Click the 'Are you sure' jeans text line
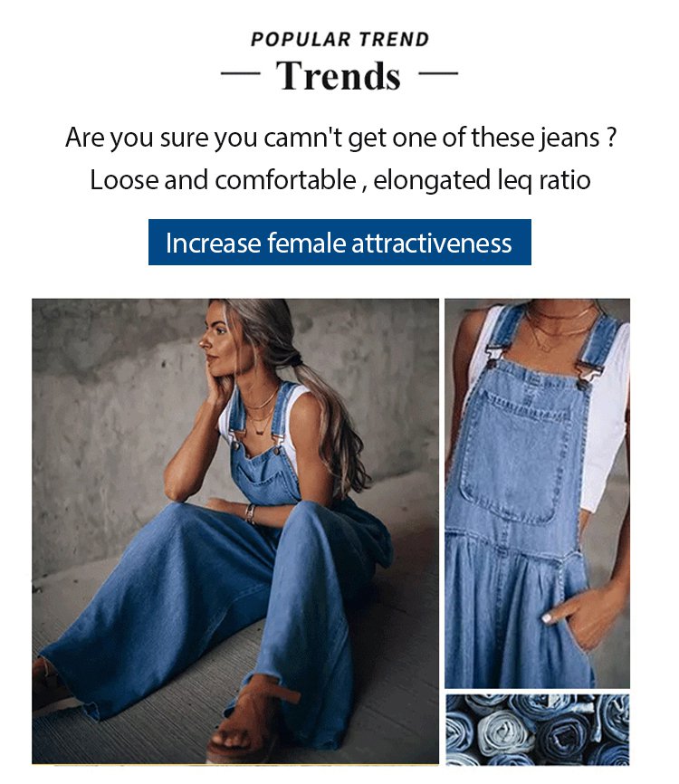This screenshot has width=679, height=784. click(340, 138)
